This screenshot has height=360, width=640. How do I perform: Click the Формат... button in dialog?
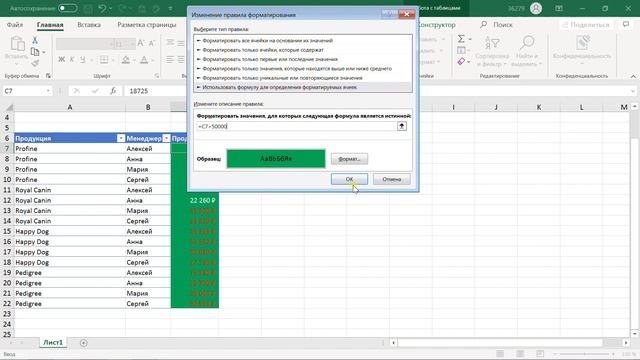click(349, 159)
